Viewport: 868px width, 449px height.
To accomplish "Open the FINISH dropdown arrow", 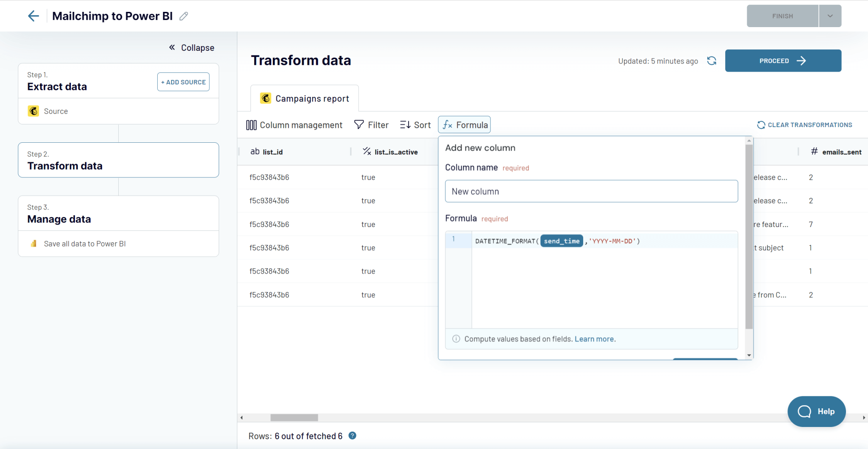I will (x=829, y=16).
